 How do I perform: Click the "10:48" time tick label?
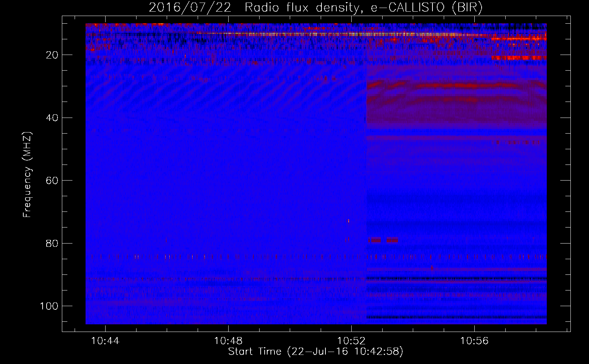coord(228,341)
